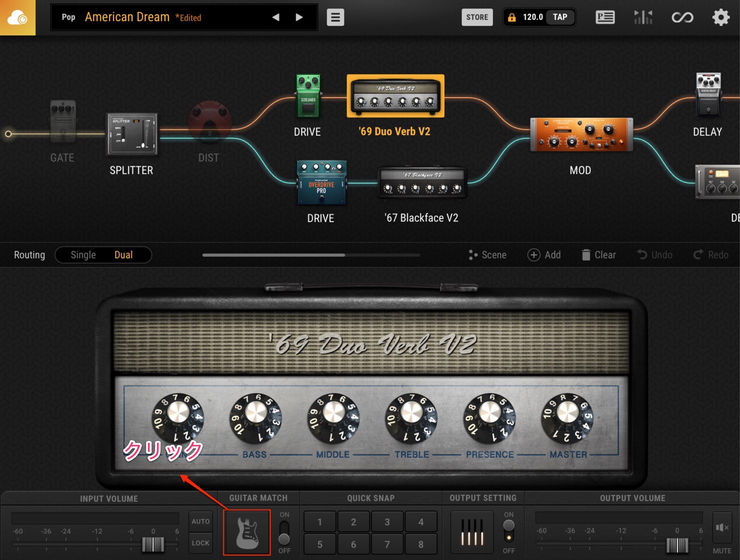Click the MASTER knob on amp
This screenshot has width=740, height=560.
pos(567,417)
